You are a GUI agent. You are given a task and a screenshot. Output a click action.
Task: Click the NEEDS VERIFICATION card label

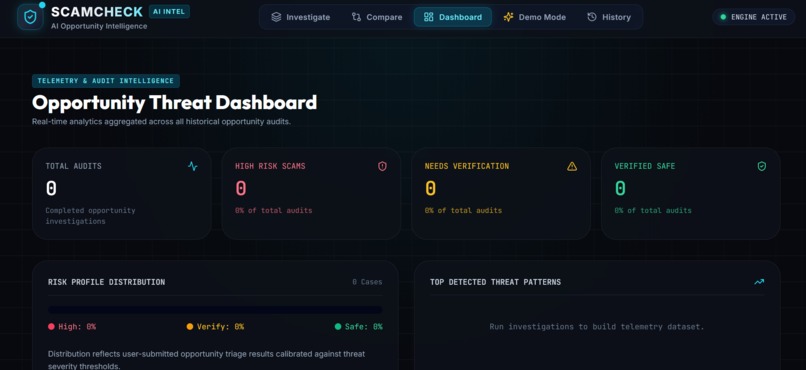tap(467, 166)
